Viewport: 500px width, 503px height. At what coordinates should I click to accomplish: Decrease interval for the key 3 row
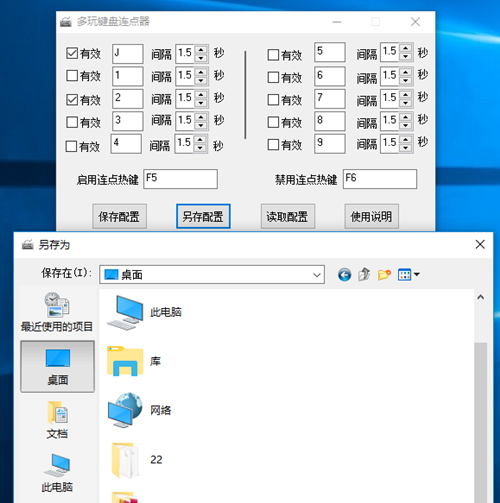pyautogui.click(x=201, y=125)
